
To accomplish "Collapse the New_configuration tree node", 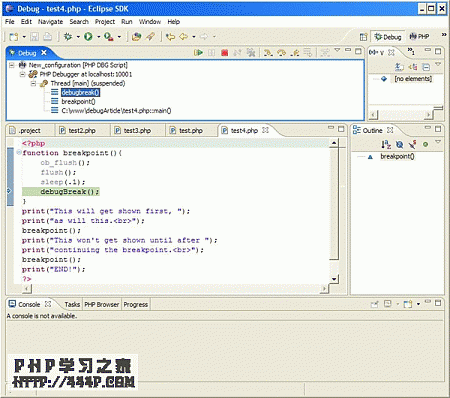I will (12, 65).
